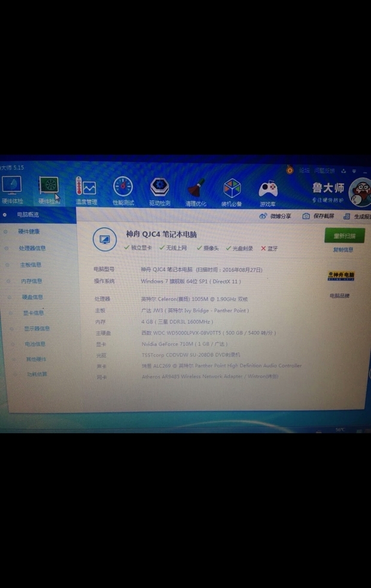The image size is (371, 588).
Task: Launch the 性能测试 performance test icon
Action: (123, 191)
